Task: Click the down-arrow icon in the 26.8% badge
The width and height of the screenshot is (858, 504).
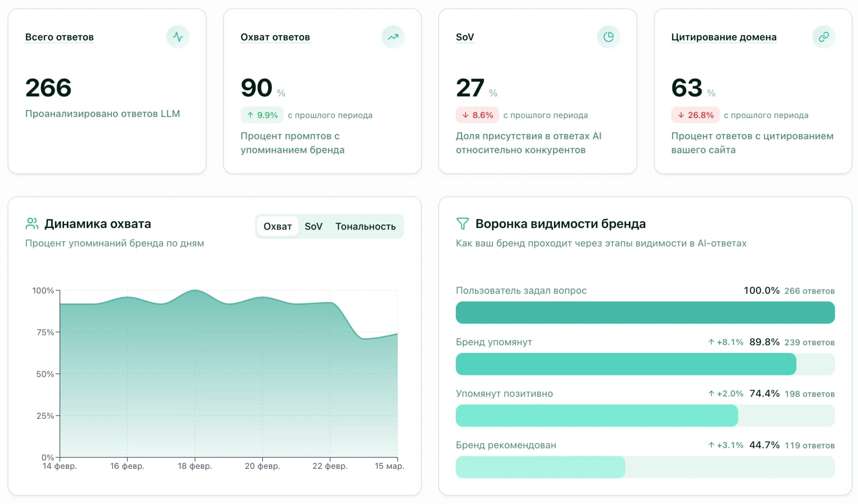Action: point(681,115)
